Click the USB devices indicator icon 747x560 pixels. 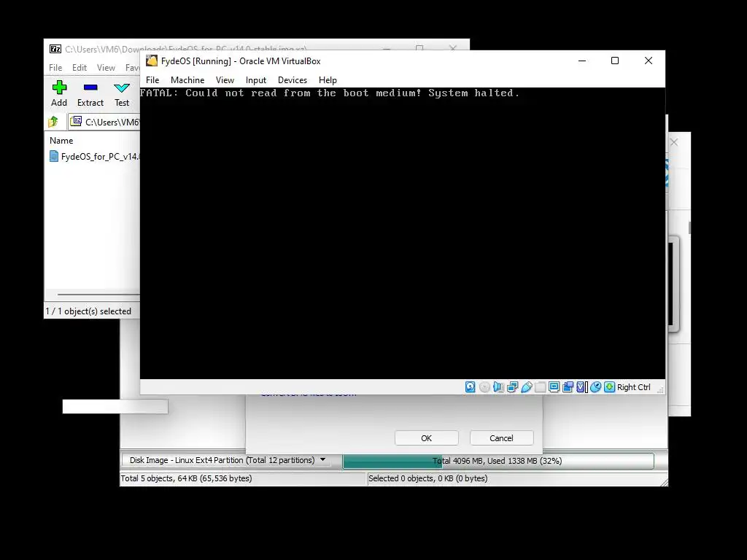527,387
